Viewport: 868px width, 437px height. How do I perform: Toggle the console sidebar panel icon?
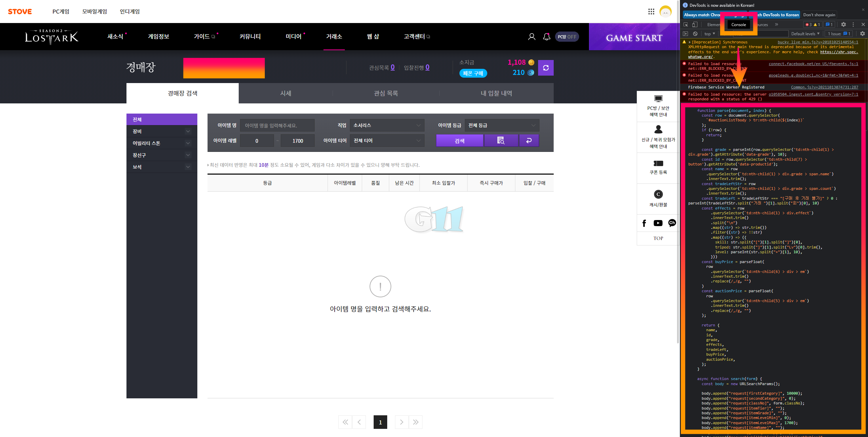coord(686,34)
